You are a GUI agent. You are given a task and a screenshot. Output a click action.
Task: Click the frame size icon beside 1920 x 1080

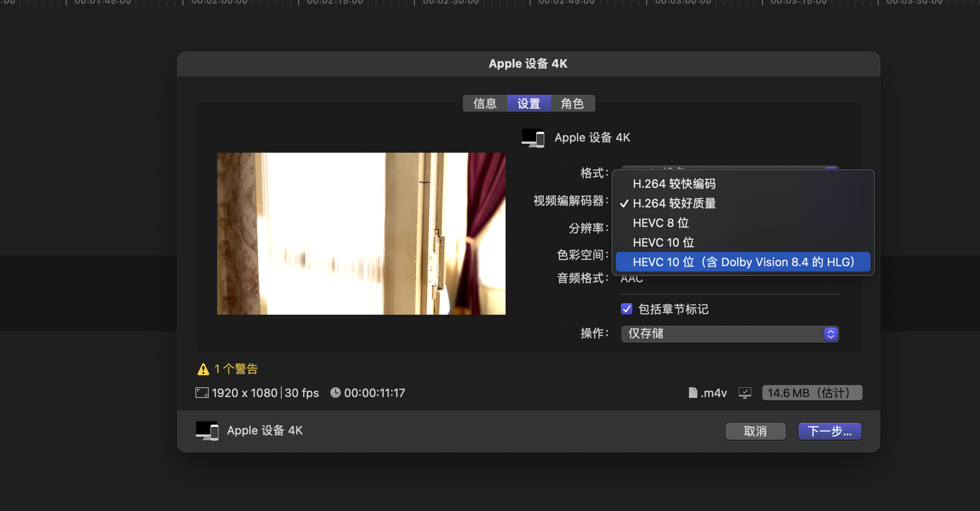[202, 393]
